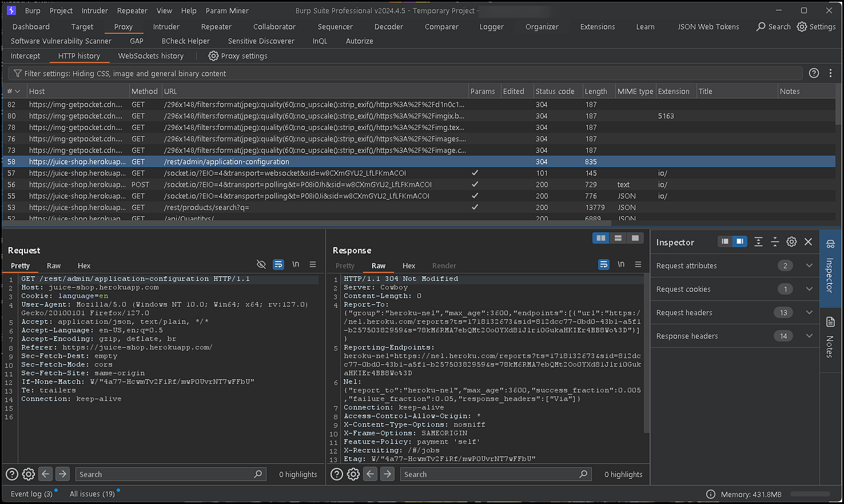Open All issues (19) in the status bar
Image resolution: width=844 pixels, height=504 pixels.
(x=92, y=494)
